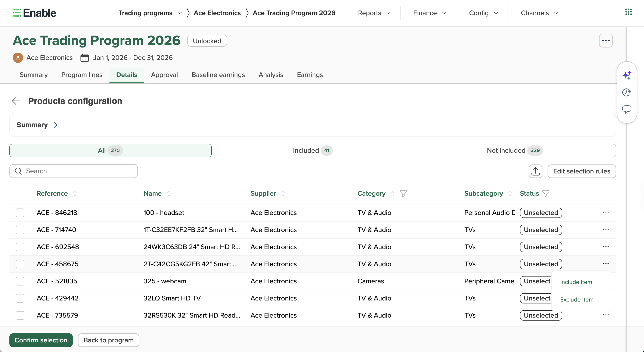Select the 325 - webcam row checkbox
Screen dimensions: 644x352
point(20,281)
